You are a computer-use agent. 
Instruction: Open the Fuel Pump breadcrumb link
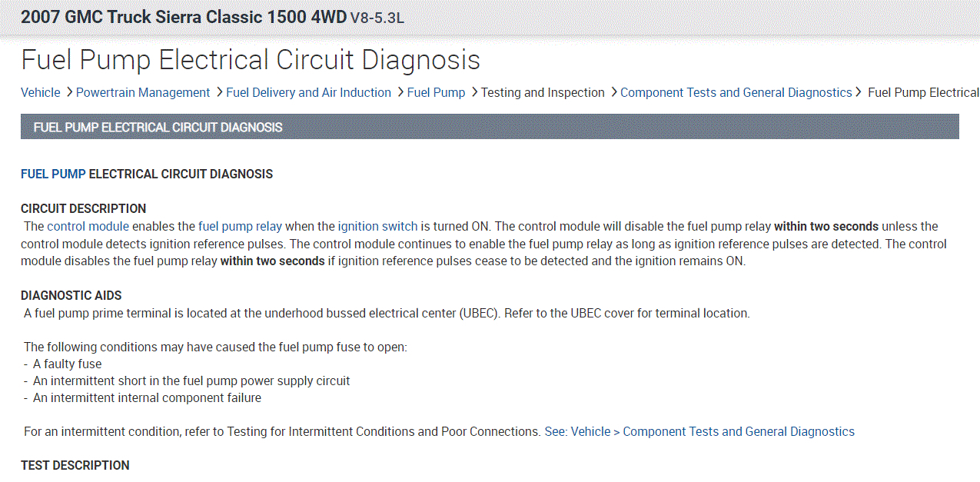(436, 92)
